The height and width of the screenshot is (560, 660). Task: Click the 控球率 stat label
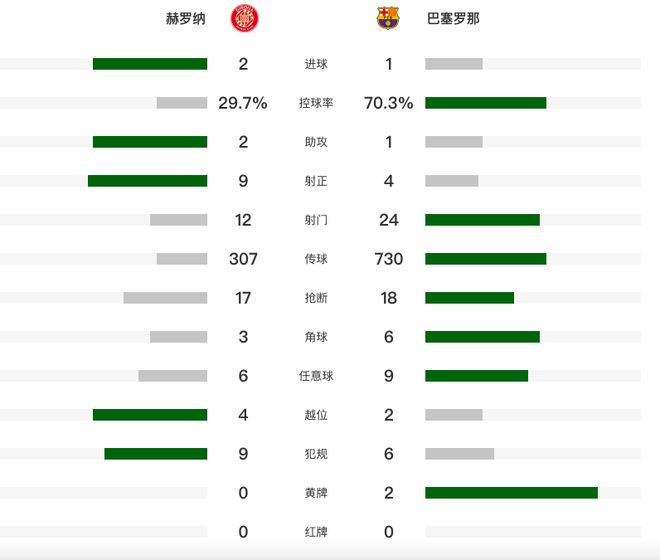pos(316,103)
